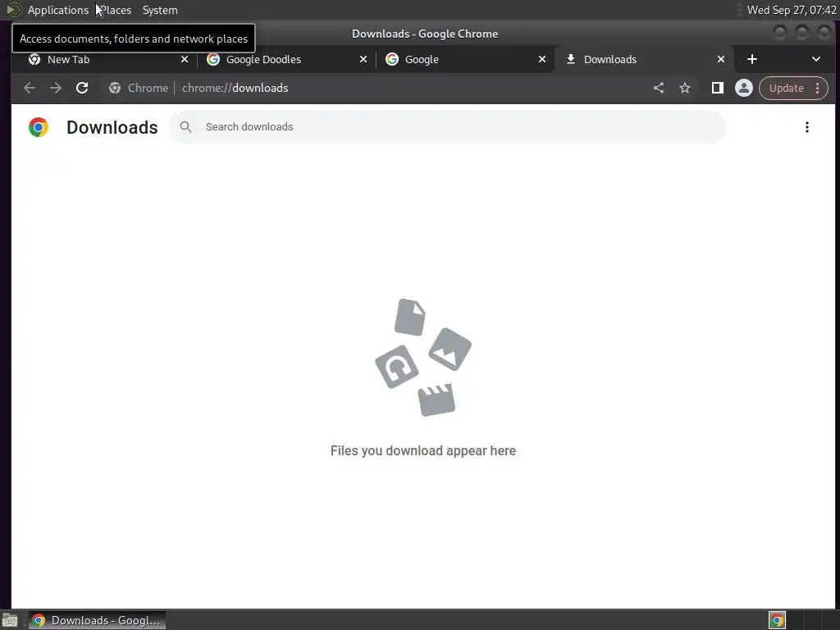Open the Downloads page more-actions menu

807,127
